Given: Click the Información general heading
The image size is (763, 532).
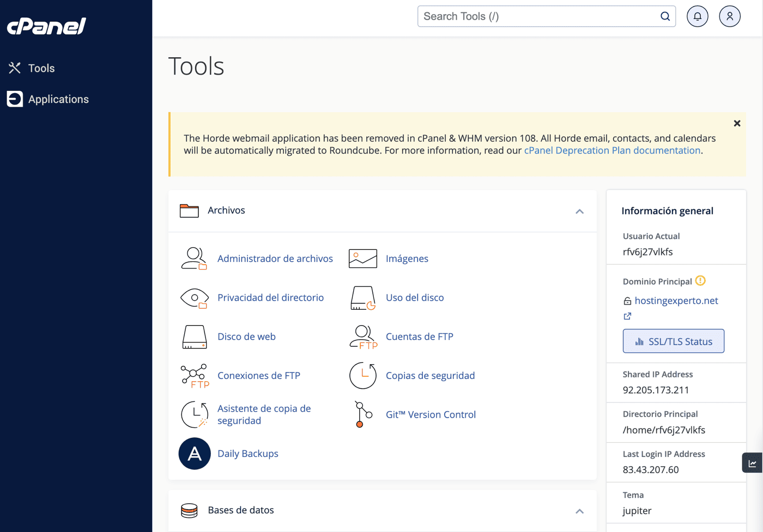Looking at the screenshot, I should coord(668,211).
